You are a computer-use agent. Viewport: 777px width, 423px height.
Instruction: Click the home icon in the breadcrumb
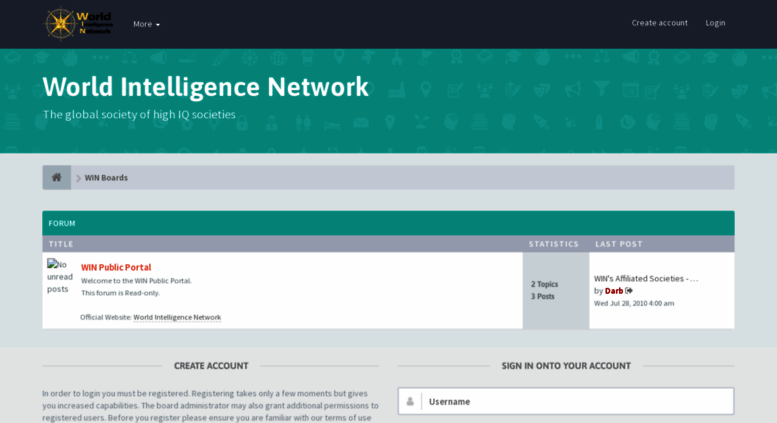click(x=56, y=177)
